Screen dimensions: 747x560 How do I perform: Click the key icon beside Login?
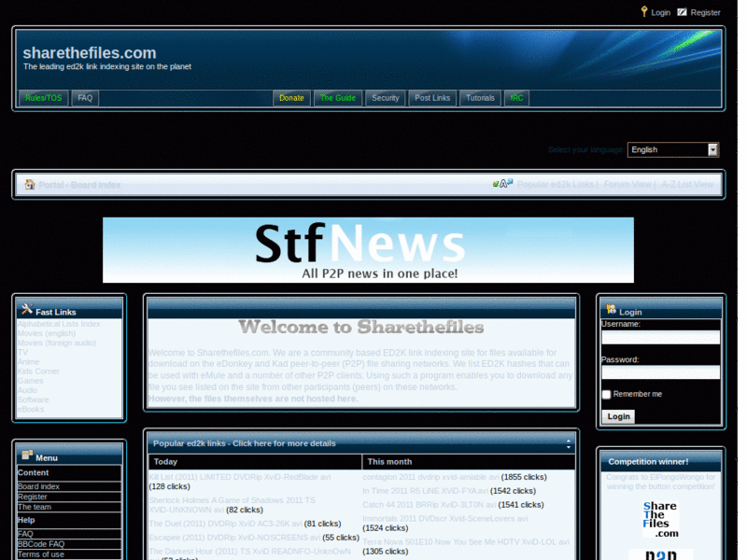pos(644,11)
